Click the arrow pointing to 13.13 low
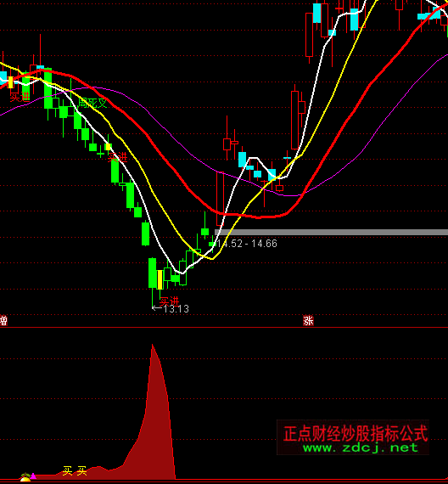Viewport: 448px width, 484px height. coord(157,307)
